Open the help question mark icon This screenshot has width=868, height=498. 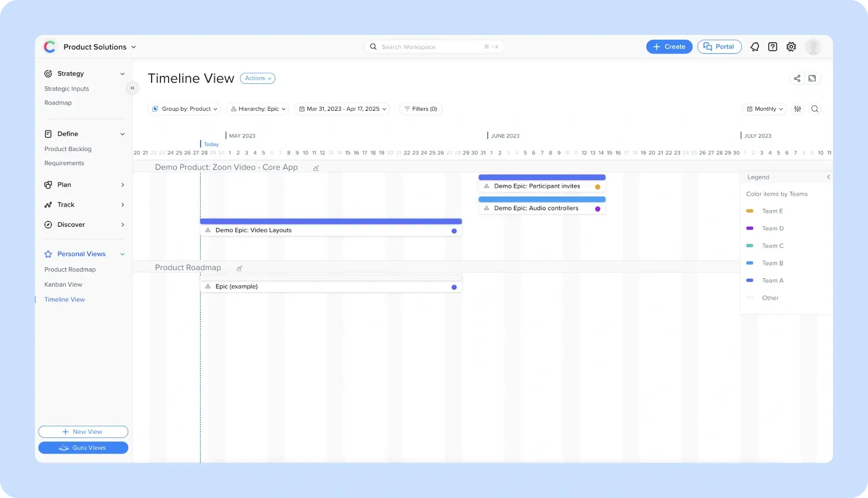tap(773, 47)
